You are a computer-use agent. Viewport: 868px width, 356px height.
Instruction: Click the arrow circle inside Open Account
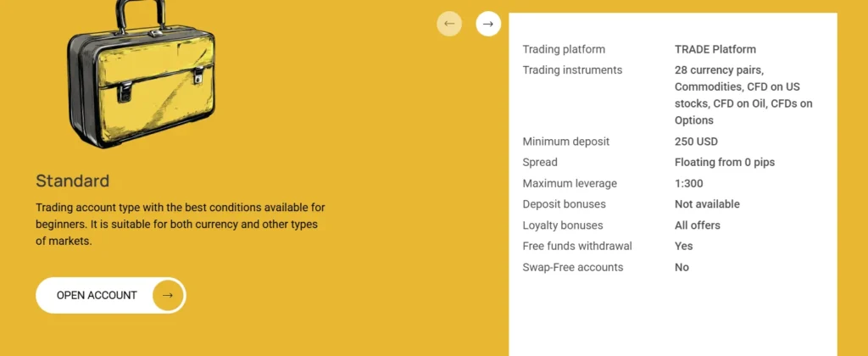[168, 295]
